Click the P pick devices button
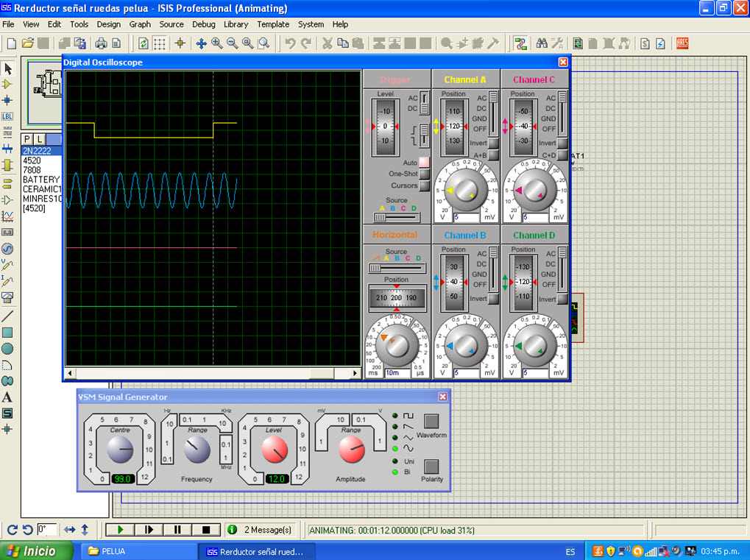This screenshot has height=560, width=750. click(27, 139)
